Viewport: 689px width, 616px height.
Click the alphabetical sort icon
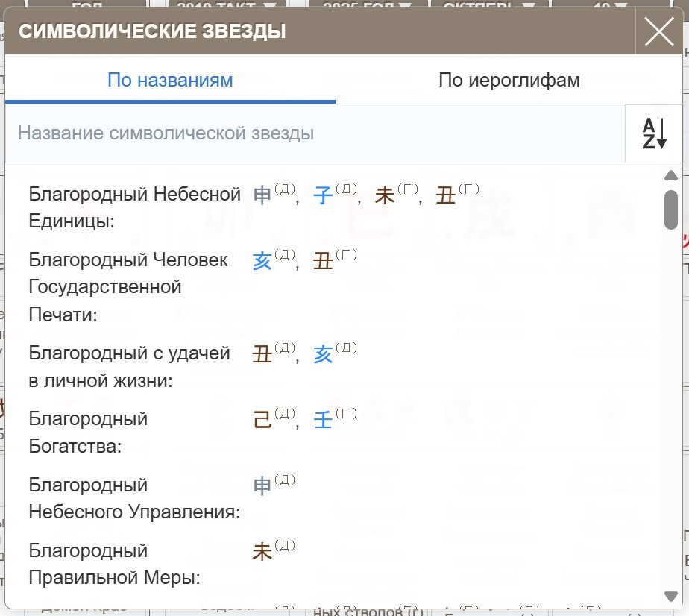coord(655,132)
